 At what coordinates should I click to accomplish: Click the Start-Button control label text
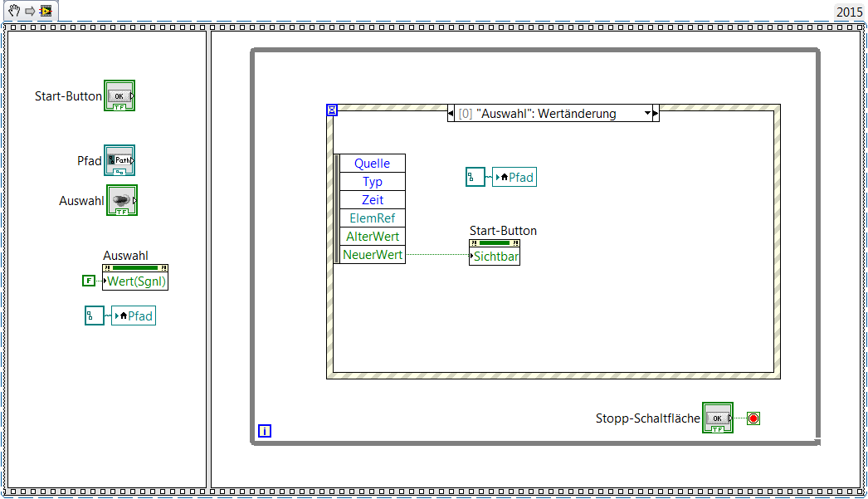point(68,95)
